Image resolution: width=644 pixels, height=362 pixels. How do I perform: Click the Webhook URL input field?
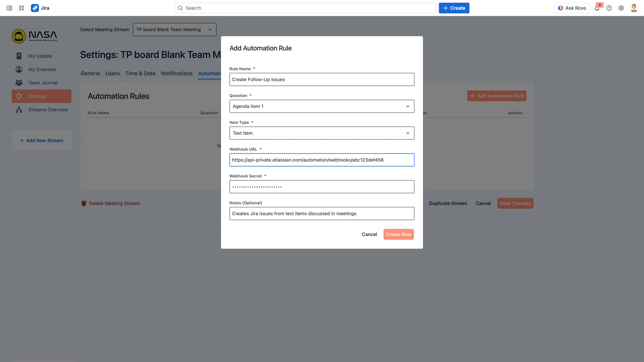click(322, 160)
